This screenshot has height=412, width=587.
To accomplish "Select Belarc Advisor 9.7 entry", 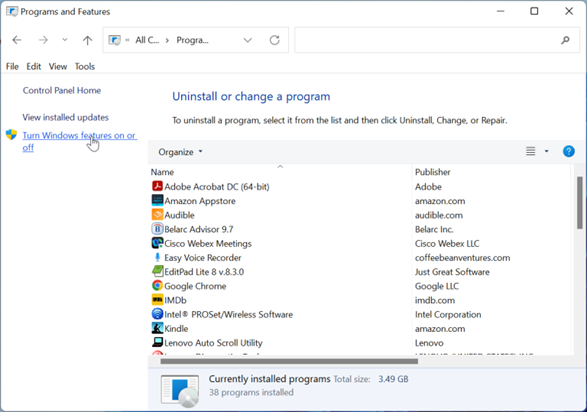I will click(199, 229).
